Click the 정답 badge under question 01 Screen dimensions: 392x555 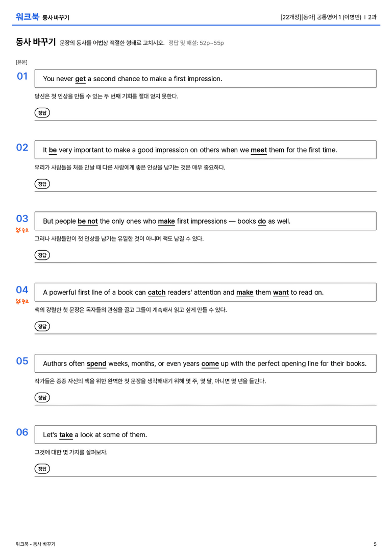tap(42, 112)
